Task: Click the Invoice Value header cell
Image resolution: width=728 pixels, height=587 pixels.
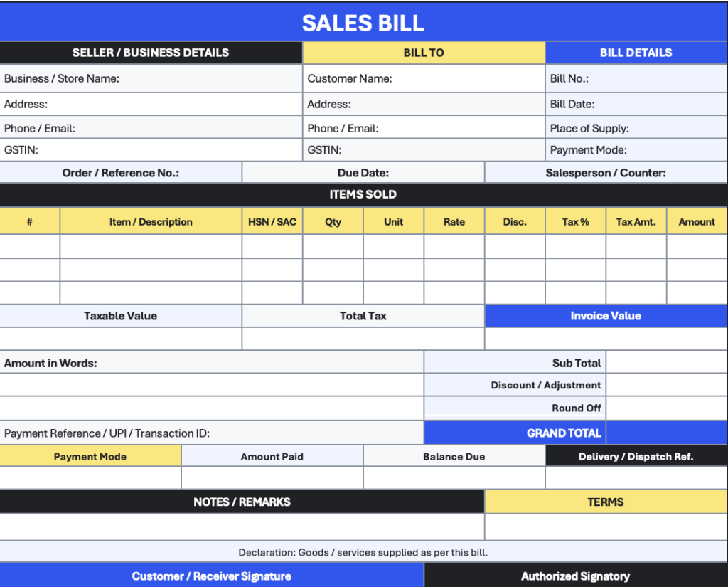Action: click(606, 316)
